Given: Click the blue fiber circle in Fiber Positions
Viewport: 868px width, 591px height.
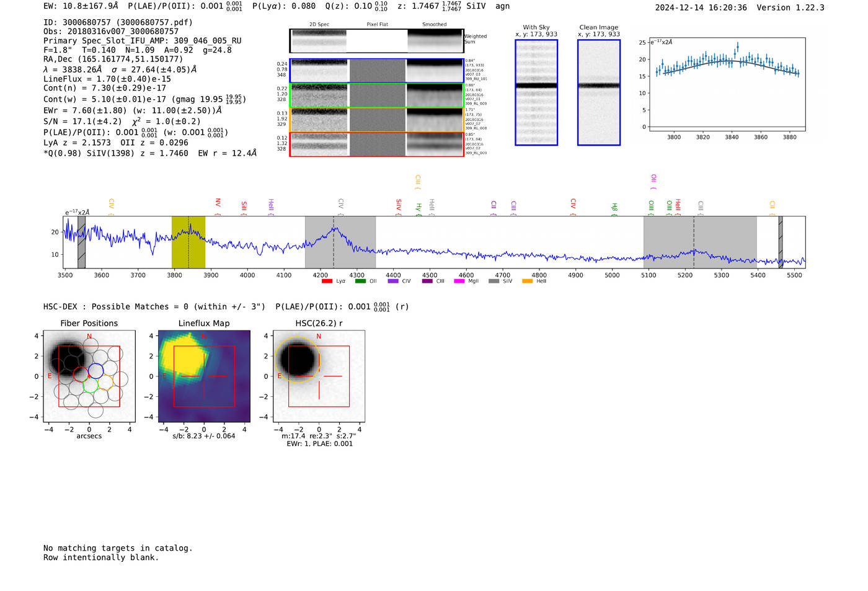Looking at the screenshot, I should click(x=95, y=372).
